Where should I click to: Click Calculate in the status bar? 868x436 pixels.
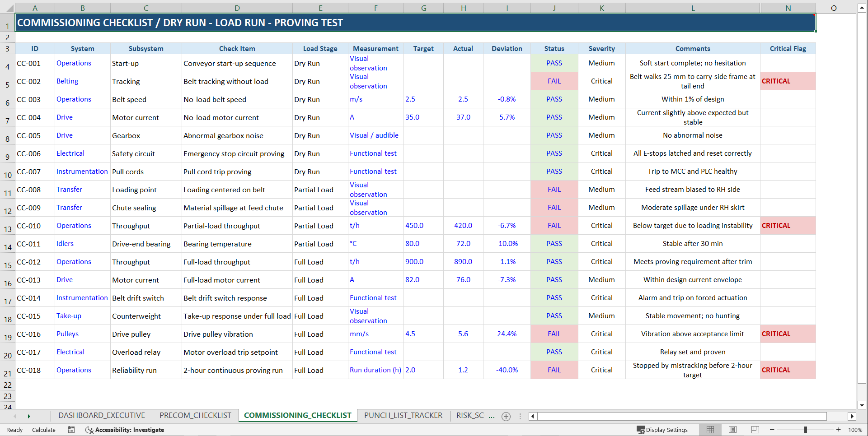pos(43,430)
